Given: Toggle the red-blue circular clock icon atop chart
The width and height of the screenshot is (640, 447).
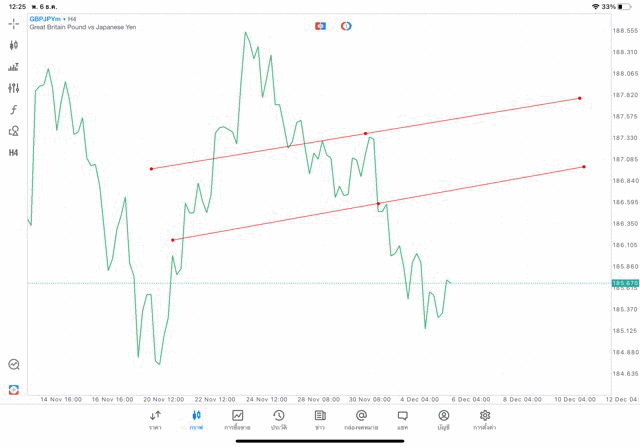Looking at the screenshot, I should [x=346, y=26].
